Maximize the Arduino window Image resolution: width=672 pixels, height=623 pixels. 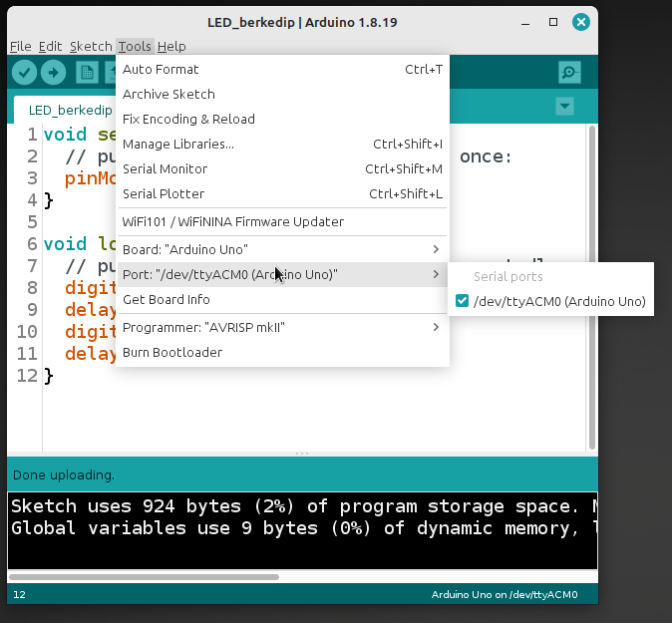click(553, 22)
